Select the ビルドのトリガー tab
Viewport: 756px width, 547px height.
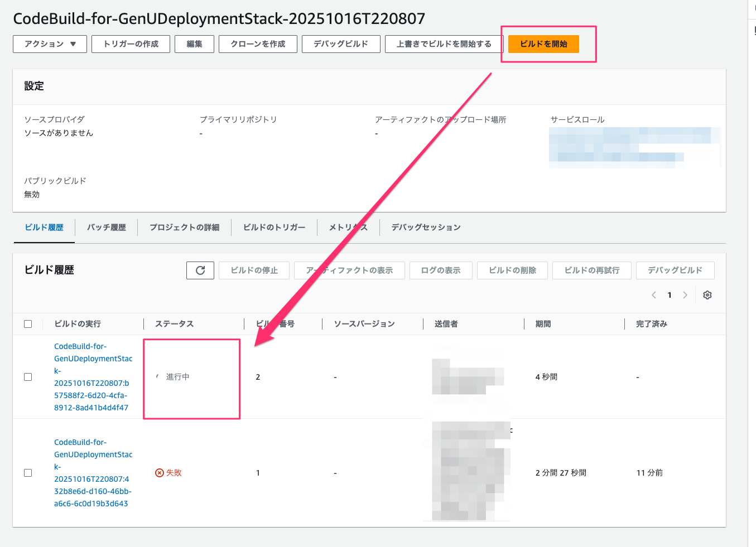click(274, 227)
